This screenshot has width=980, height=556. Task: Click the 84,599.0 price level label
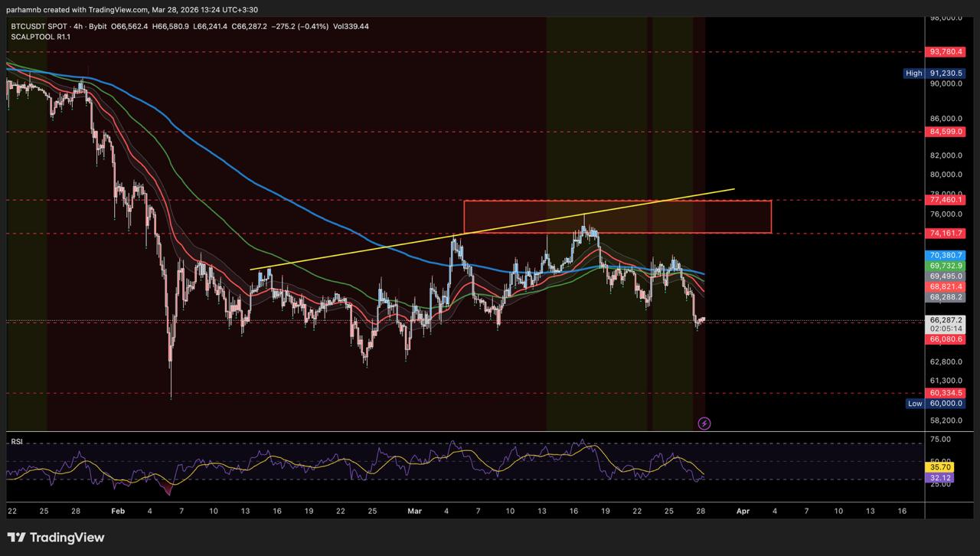[x=945, y=132]
